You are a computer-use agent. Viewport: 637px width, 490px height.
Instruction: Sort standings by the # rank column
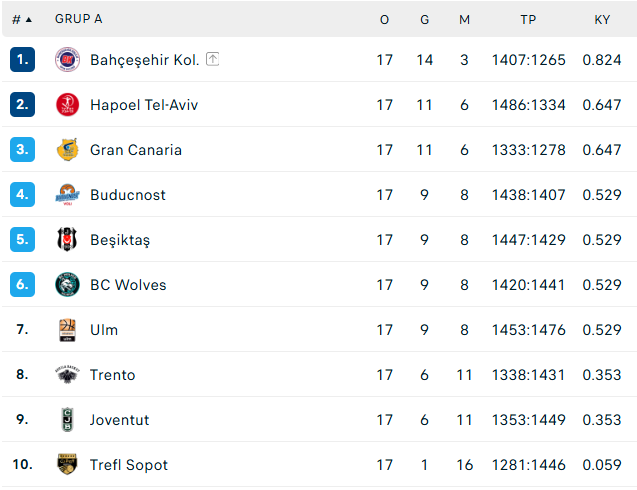[x=21, y=19]
